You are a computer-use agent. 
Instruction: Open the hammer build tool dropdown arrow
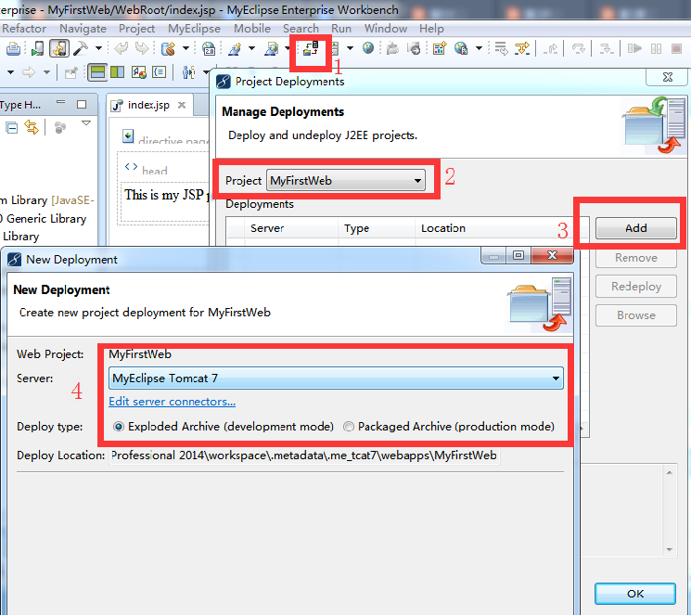(x=98, y=48)
